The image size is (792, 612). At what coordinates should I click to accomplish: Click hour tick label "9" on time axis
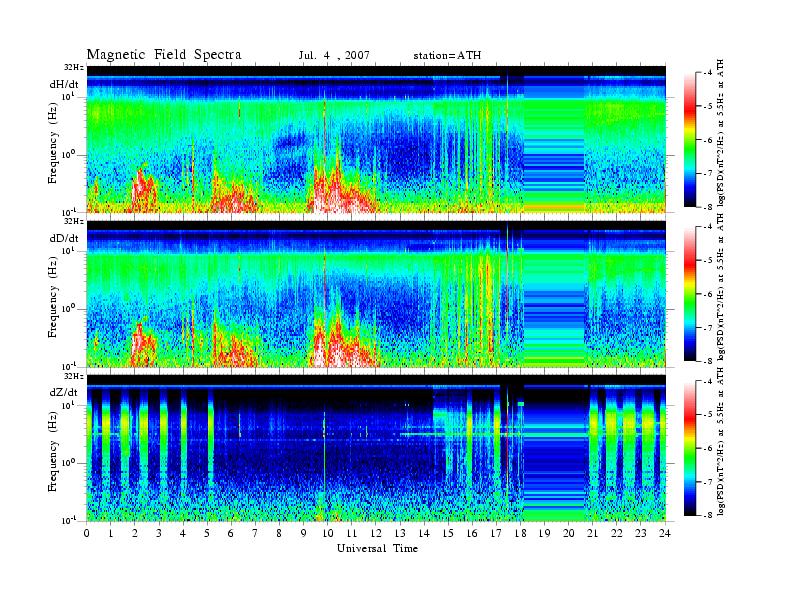click(304, 533)
